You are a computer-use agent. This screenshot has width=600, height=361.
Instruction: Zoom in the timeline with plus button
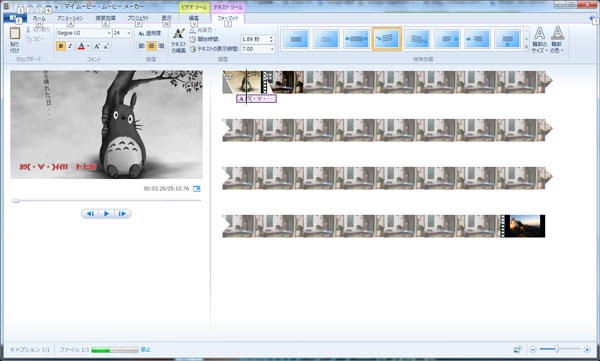click(x=587, y=349)
